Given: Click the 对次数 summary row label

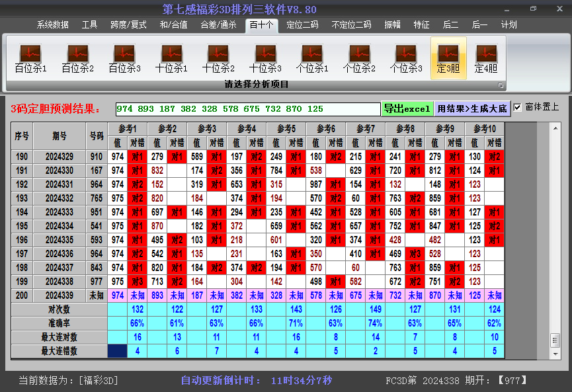Looking at the screenshot, I should pyautogui.click(x=59, y=309).
